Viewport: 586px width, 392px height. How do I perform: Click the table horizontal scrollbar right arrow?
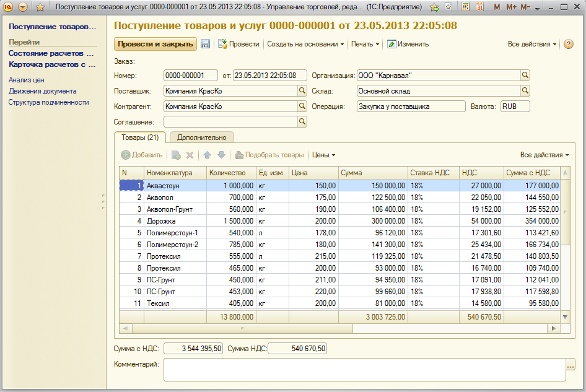[x=554, y=328]
